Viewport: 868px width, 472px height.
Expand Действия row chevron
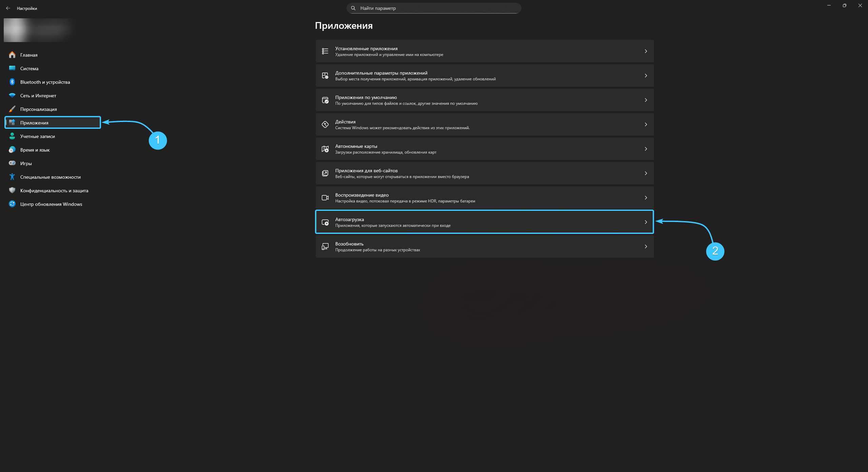(646, 124)
